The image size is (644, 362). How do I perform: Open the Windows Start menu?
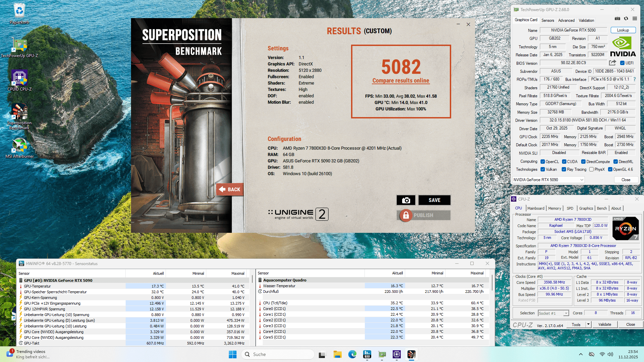pos(232,354)
